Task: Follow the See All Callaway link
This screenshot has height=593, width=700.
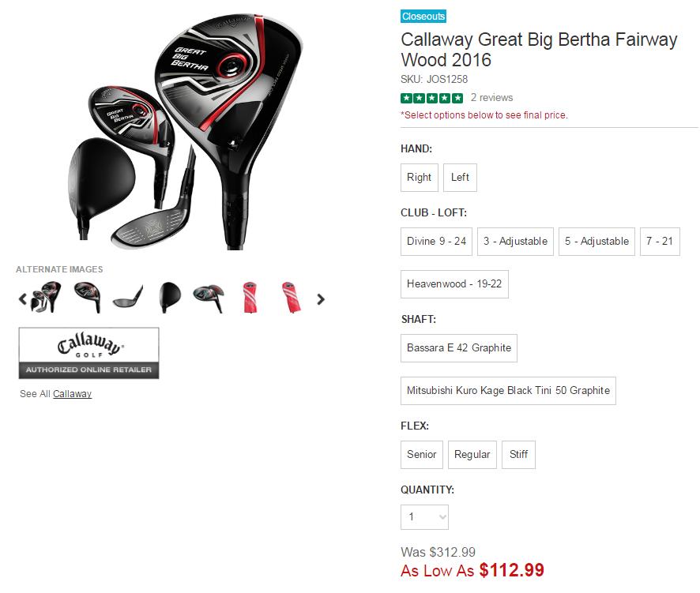Action: click(72, 394)
